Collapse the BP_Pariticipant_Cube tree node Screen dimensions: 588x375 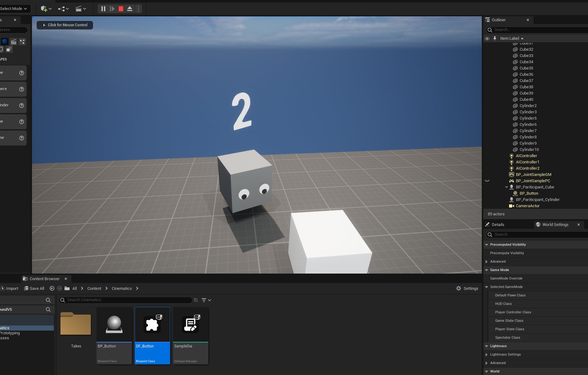pyautogui.click(x=506, y=187)
